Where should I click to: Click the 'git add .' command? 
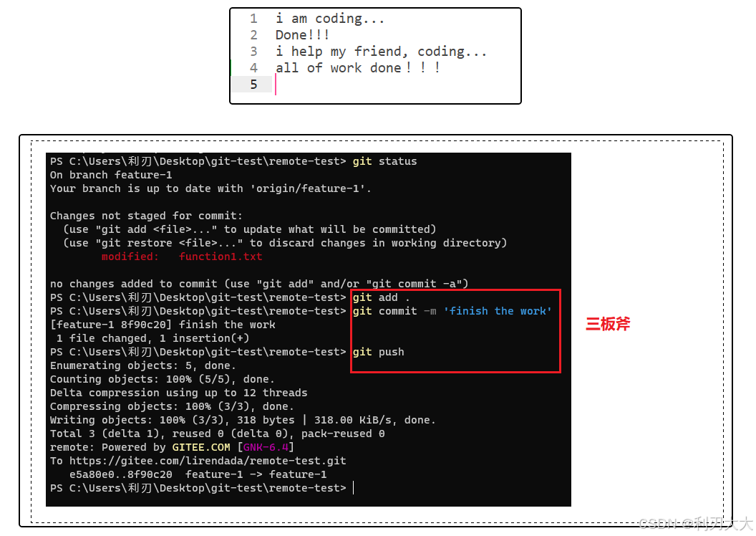point(381,297)
